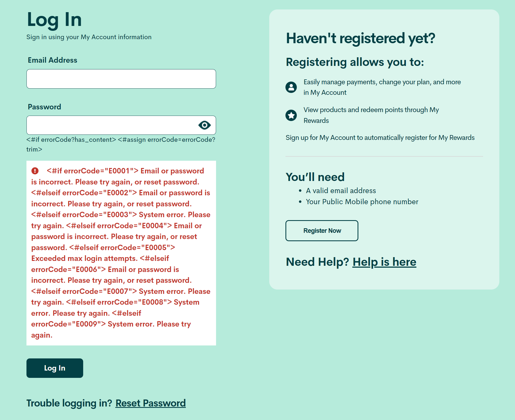Click the star badge next to Rewards text
Screen dimensions: 515x420
[x=291, y=115]
